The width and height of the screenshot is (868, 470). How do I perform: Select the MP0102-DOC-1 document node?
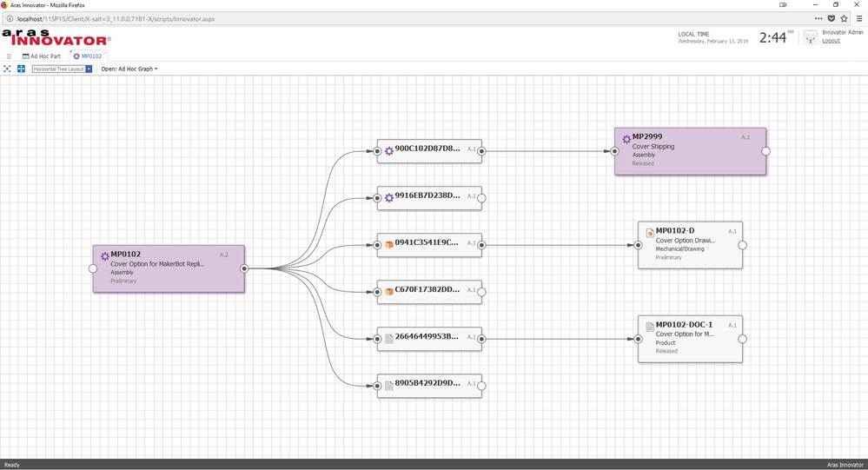tap(690, 338)
